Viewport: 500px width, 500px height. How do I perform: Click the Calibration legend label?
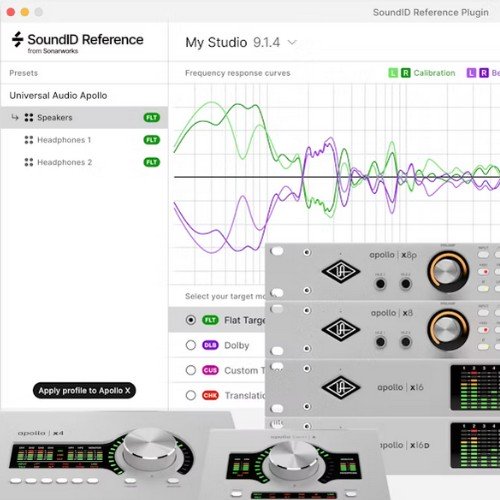click(x=434, y=73)
